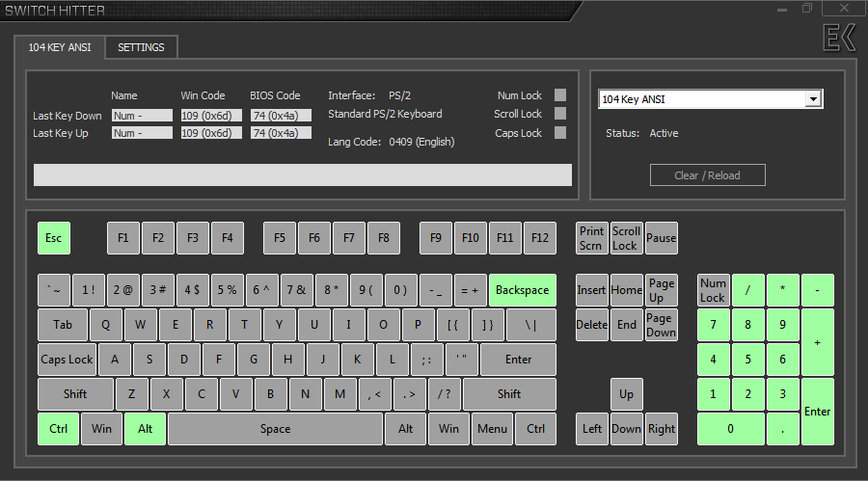Click the Last Key Down Win Code field
The height and width of the screenshot is (481, 868).
211,115
